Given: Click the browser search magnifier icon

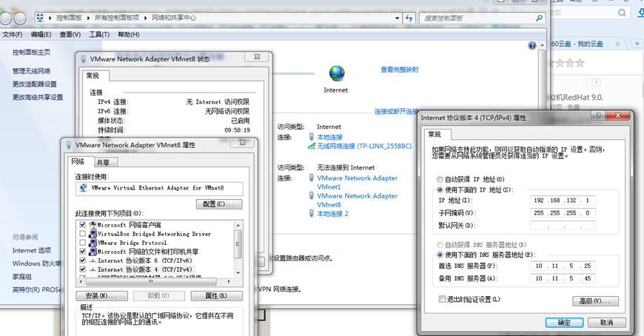Looking at the screenshot, I should 623,13.
